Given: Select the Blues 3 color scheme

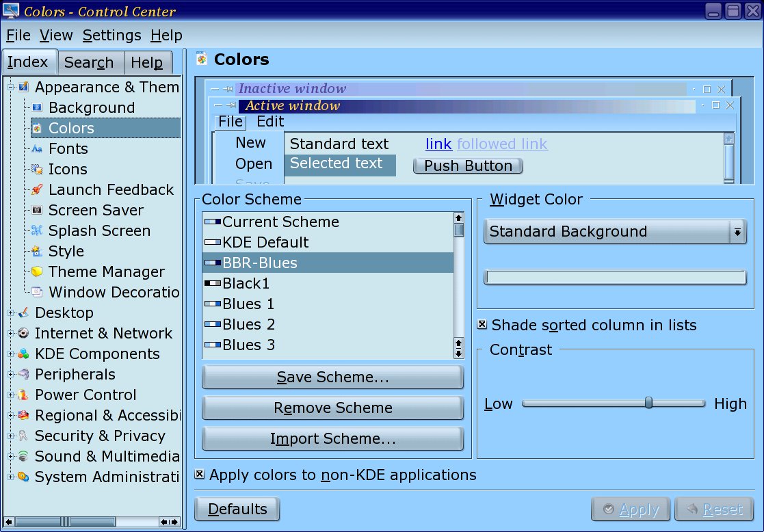Looking at the screenshot, I should click(x=328, y=345).
